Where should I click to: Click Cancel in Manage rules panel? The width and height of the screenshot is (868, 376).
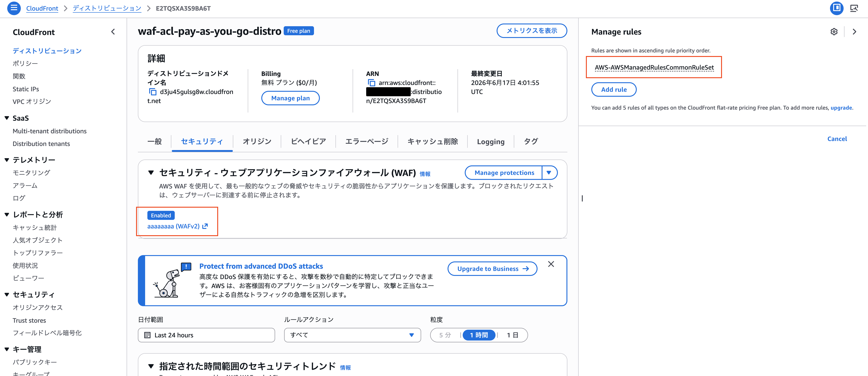click(x=837, y=139)
